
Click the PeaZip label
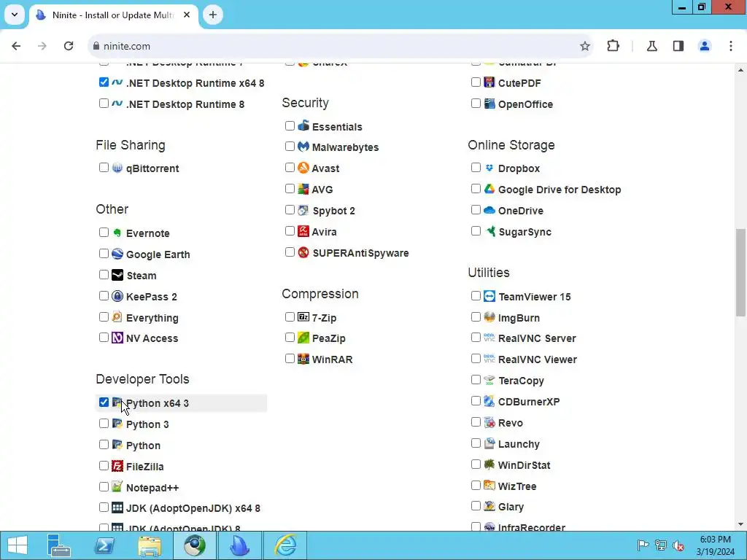tap(329, 338)
